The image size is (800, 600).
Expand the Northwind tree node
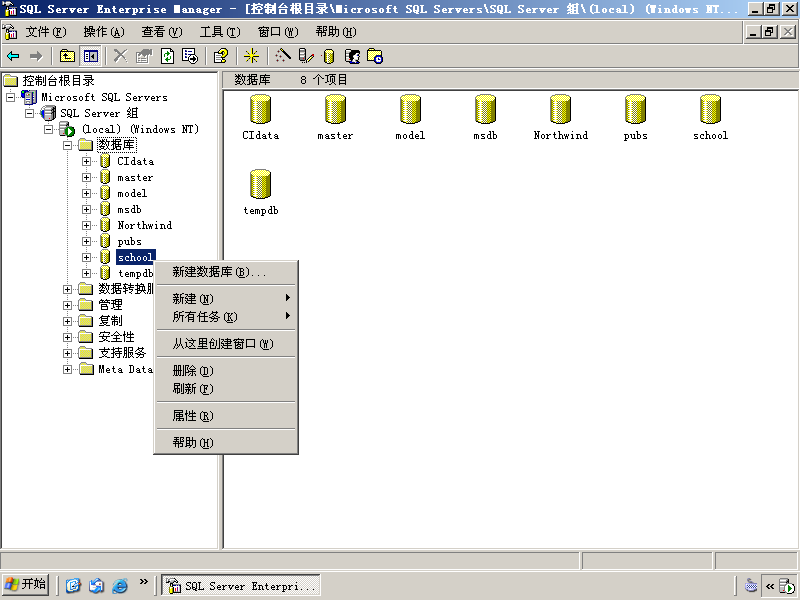coord(86,226)
